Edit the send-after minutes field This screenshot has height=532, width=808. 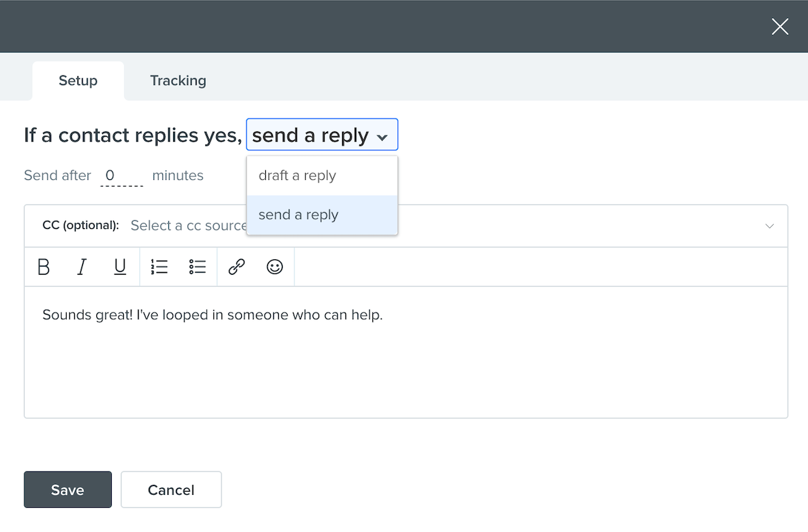tap(121, 176)
